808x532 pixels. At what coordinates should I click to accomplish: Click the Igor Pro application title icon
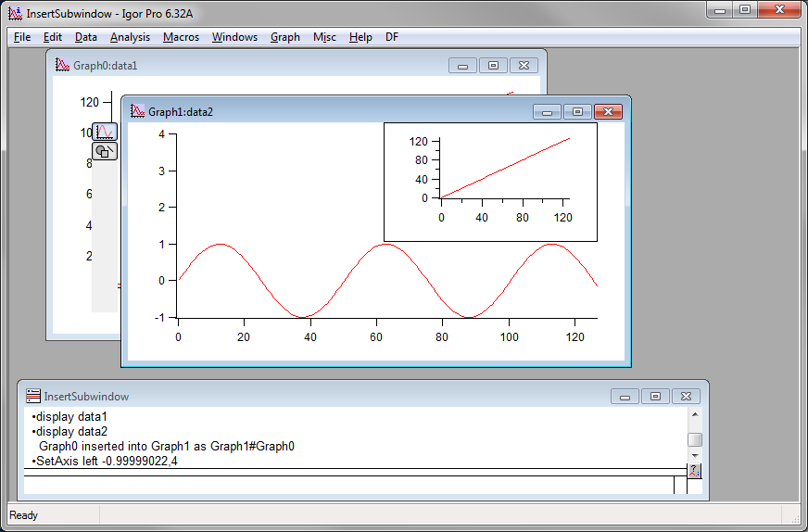[x=15, y=15]
